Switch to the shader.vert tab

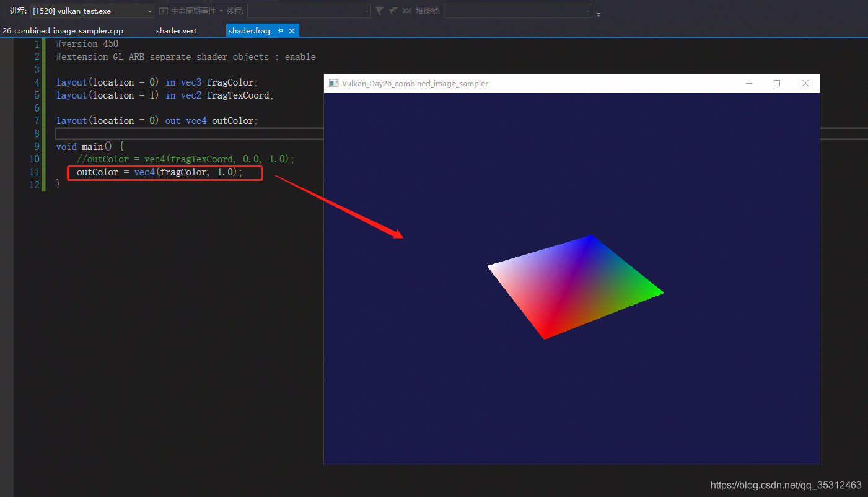coord(176,30)
